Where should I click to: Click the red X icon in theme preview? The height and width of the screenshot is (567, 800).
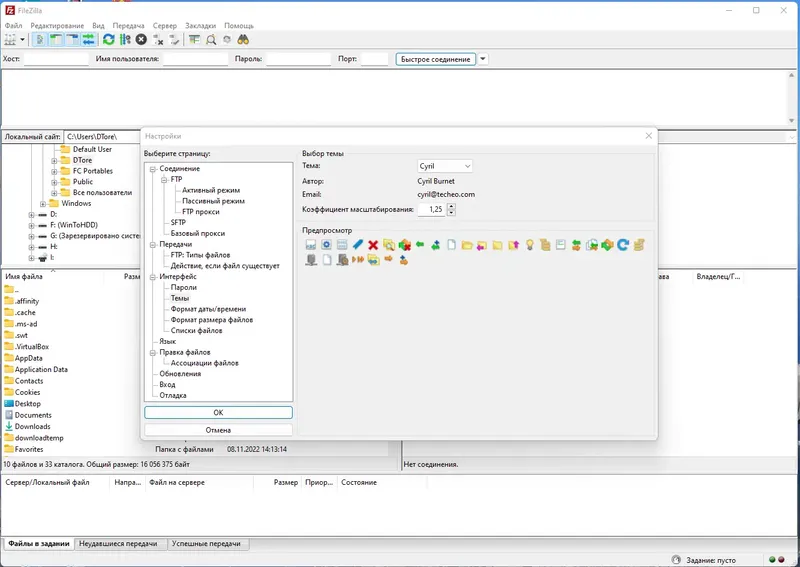373,245
